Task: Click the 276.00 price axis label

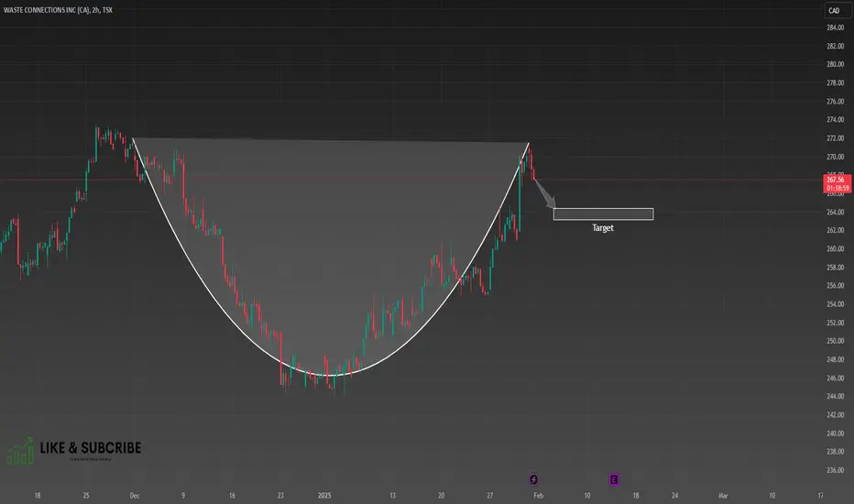Action: tap(835, 102)
